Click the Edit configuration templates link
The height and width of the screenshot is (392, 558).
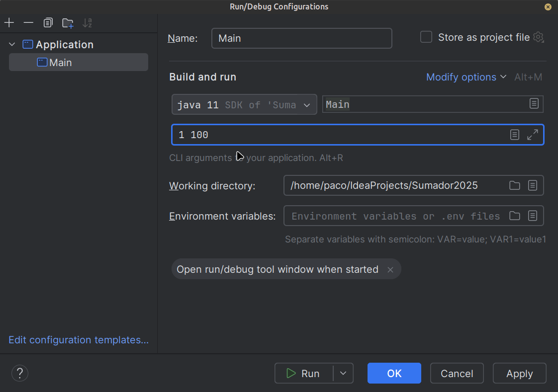[79, 340]
